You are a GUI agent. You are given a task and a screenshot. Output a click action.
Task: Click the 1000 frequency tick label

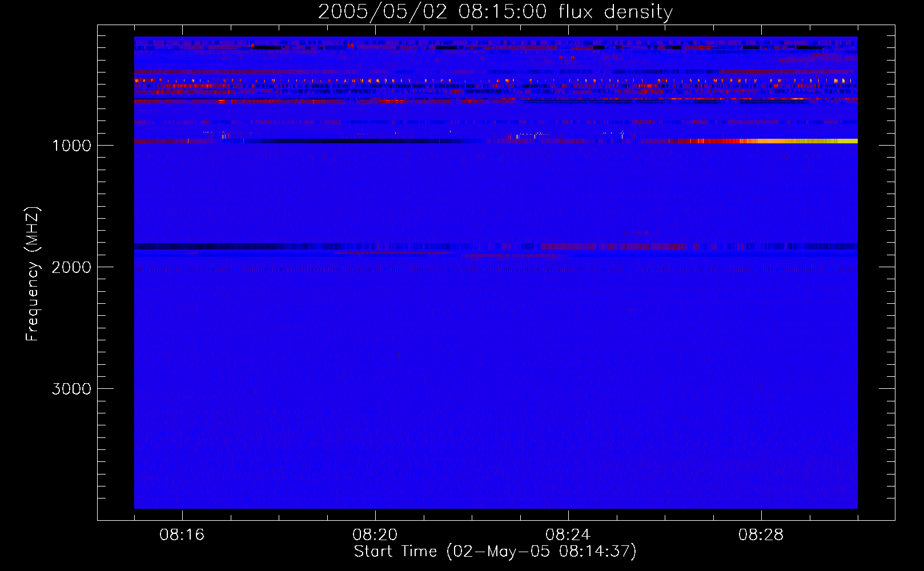coord(71,146)
